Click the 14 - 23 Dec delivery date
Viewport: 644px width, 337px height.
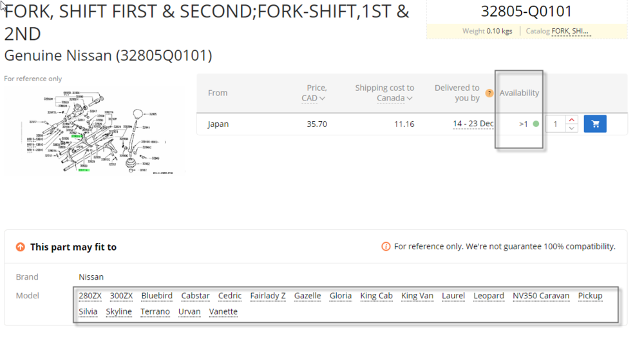point(473,124)
